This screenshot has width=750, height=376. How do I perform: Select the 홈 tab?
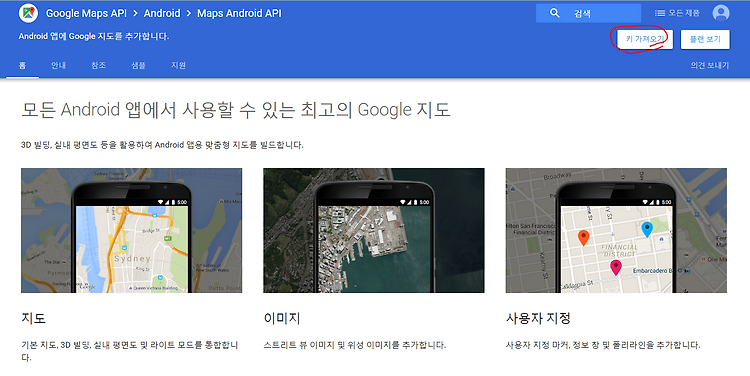(22, 66)
